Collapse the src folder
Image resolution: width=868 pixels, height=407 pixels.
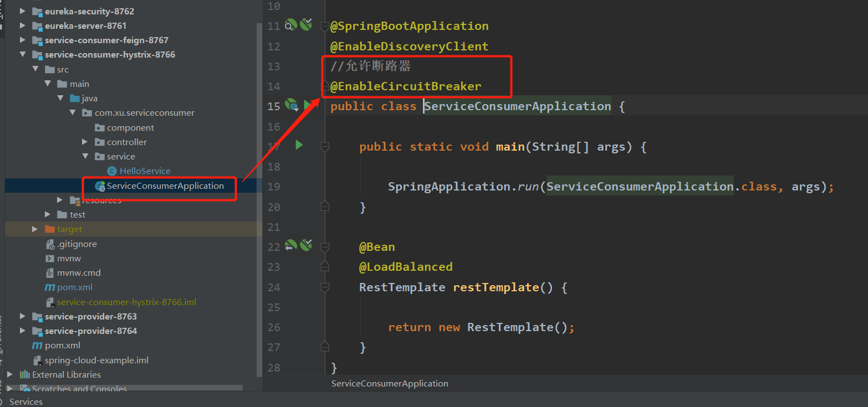coord(35,69)
